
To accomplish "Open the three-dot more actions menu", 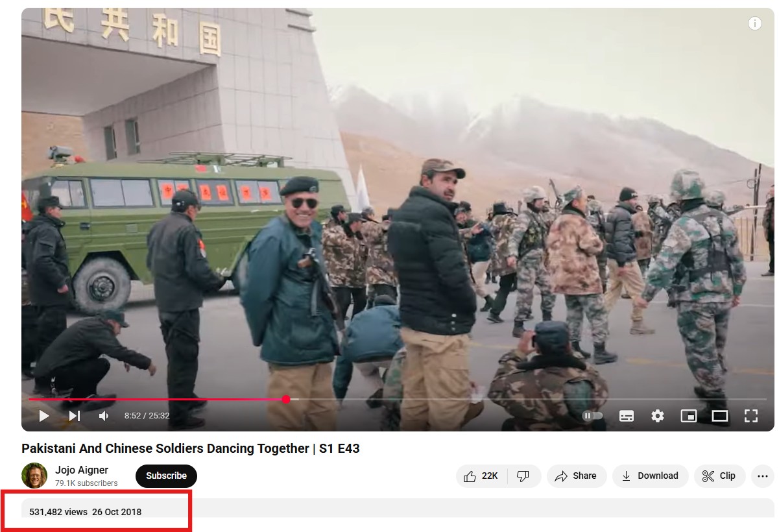I will click(x=763, y=476).
